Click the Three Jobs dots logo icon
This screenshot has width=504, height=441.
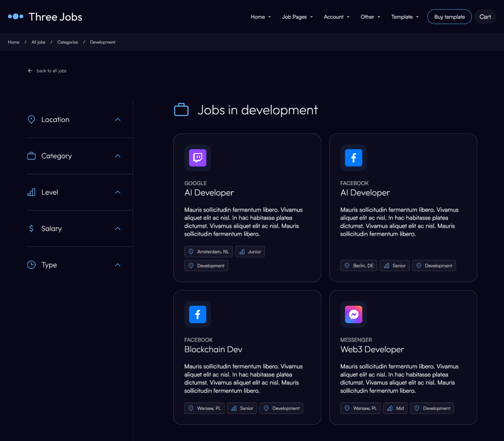pyautogui.click(x=16, y=16)
